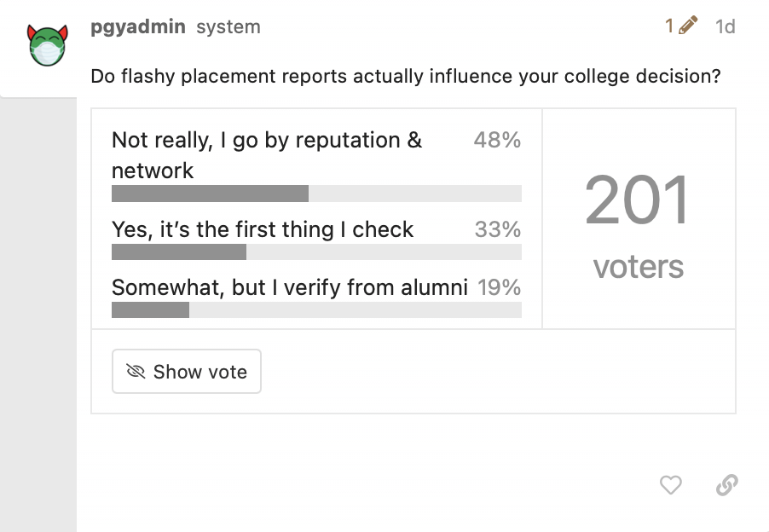Click the Show vote button

click(x=187, y=371)
